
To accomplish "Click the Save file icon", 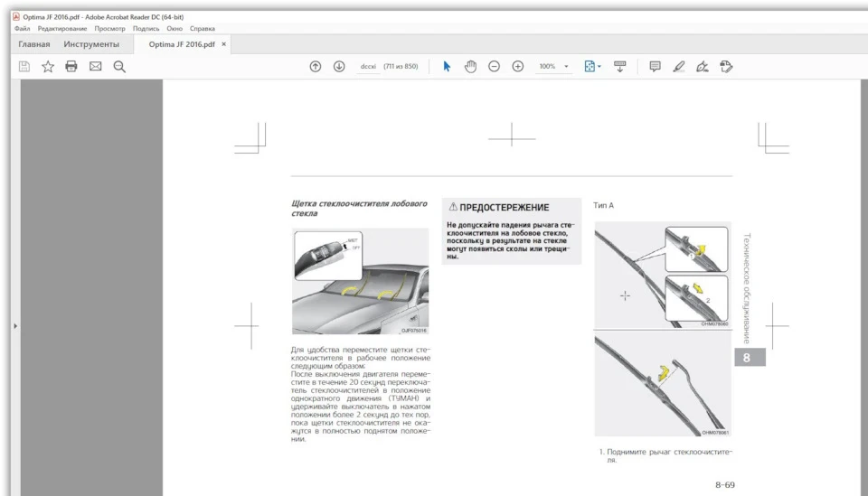I will click(x=24, y=67).
